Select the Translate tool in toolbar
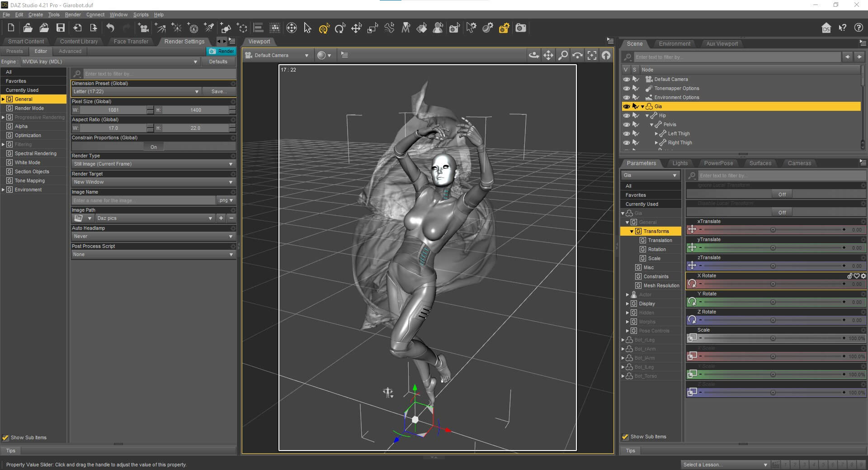The image size is (868, 470). pos(356,28)
